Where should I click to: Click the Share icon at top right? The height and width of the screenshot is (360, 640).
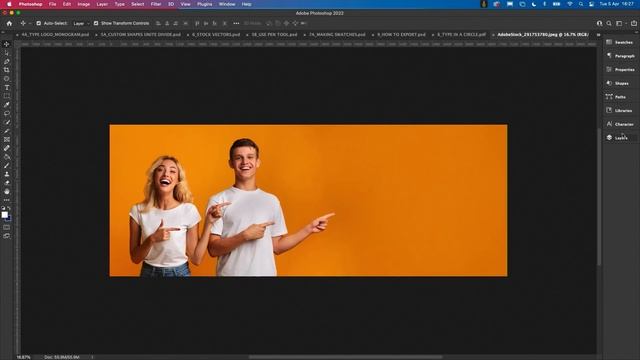[634, 24]
